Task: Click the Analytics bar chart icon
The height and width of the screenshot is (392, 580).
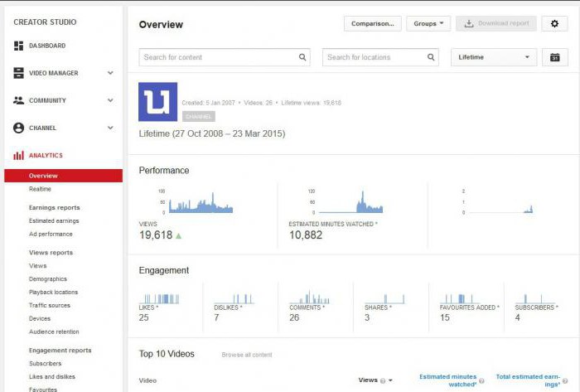Action: coord(18,155)
